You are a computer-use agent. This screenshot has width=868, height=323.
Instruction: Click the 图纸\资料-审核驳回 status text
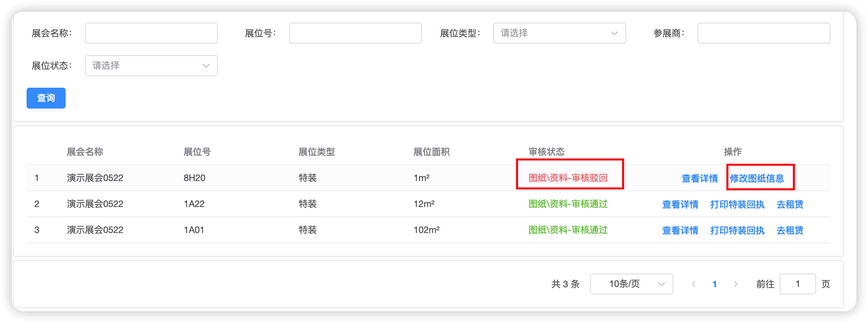tap(568, 178)
